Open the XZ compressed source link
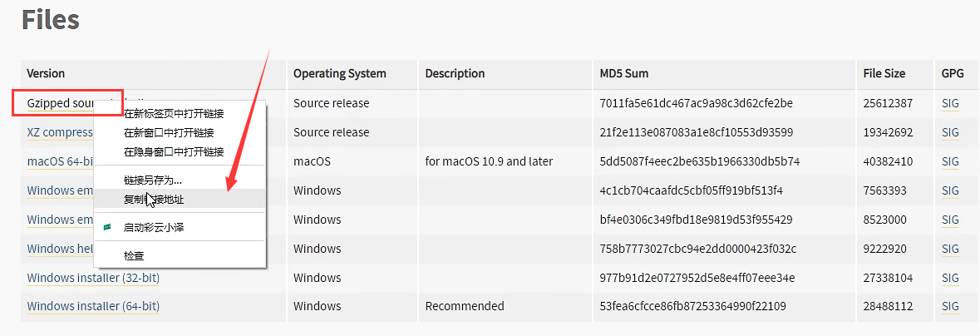Viewport: 980px width, 336px height. coord(60,132)
